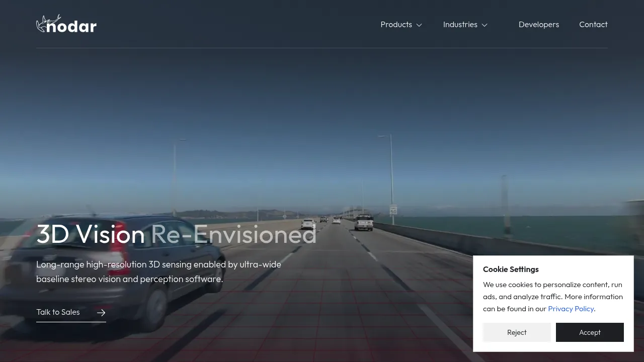
Task: Click the 'Cookie Settings' heading
Action: pyautogui.click(x=511, y=269)
